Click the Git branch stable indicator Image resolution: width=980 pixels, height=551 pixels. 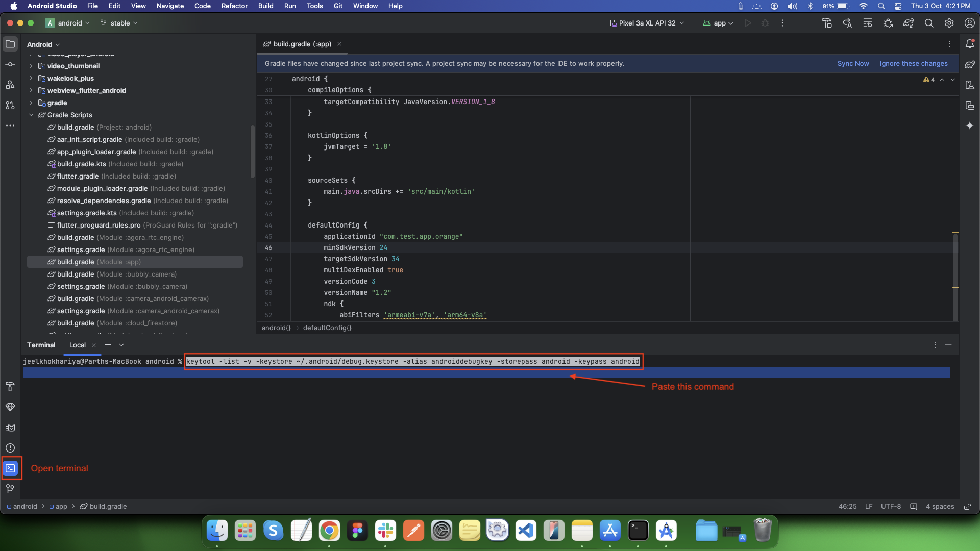coord(118,23)
